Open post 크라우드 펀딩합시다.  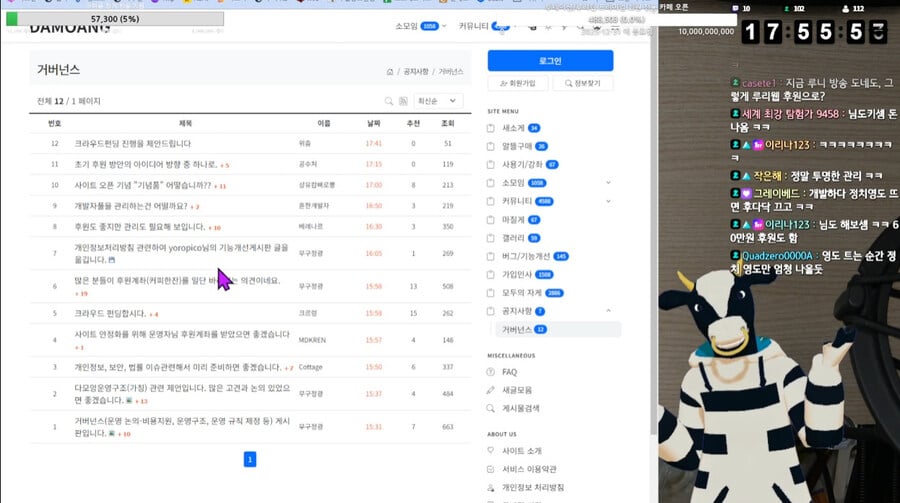[110, 314]
